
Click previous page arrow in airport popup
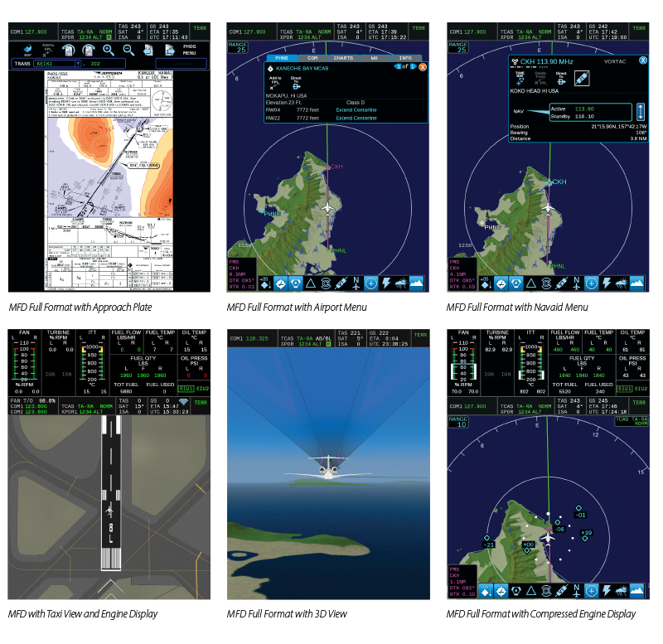(x=398, y=66)
